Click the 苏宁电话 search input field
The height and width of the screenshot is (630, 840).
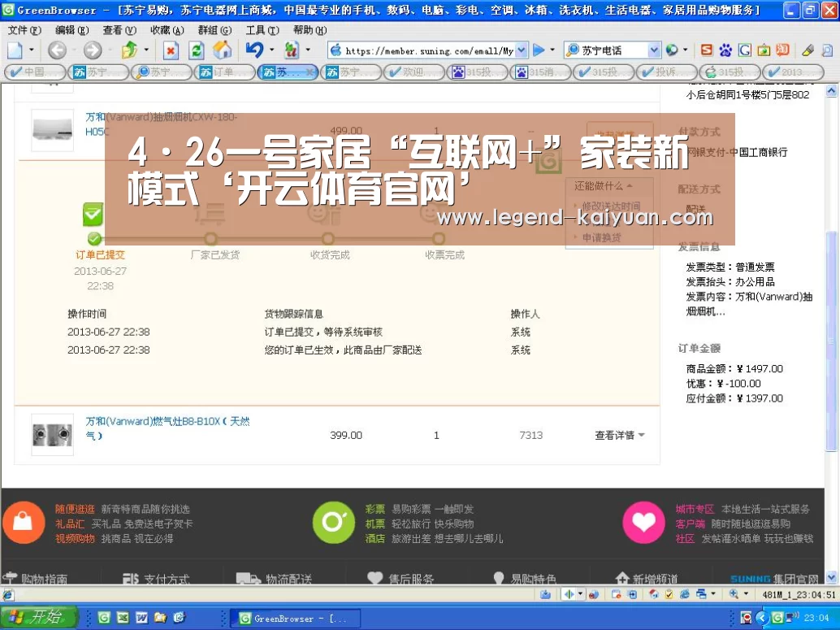click(613, 50)
